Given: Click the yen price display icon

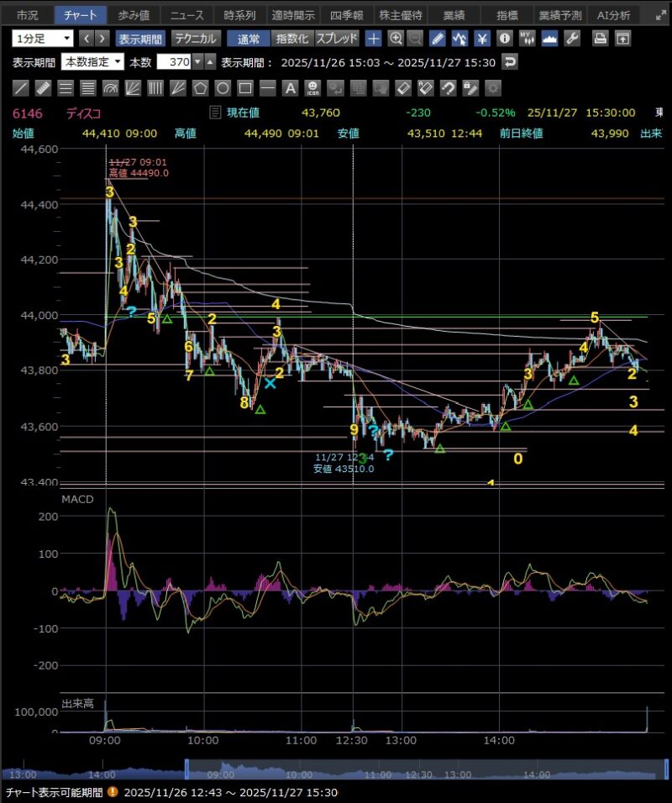Looking at the screenshot, I should pos(481,39).
